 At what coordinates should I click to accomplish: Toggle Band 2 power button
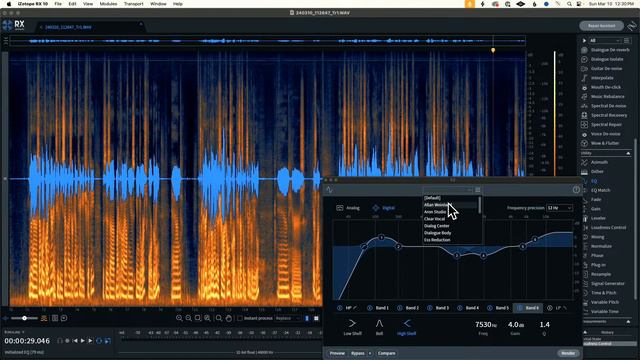[x=400, y=308]
